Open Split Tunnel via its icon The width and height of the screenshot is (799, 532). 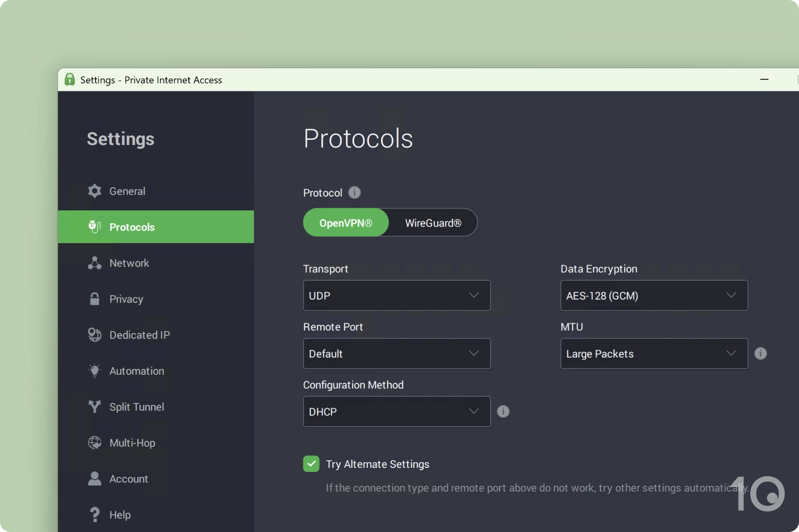pyautogui.click(x=95, y=406)
